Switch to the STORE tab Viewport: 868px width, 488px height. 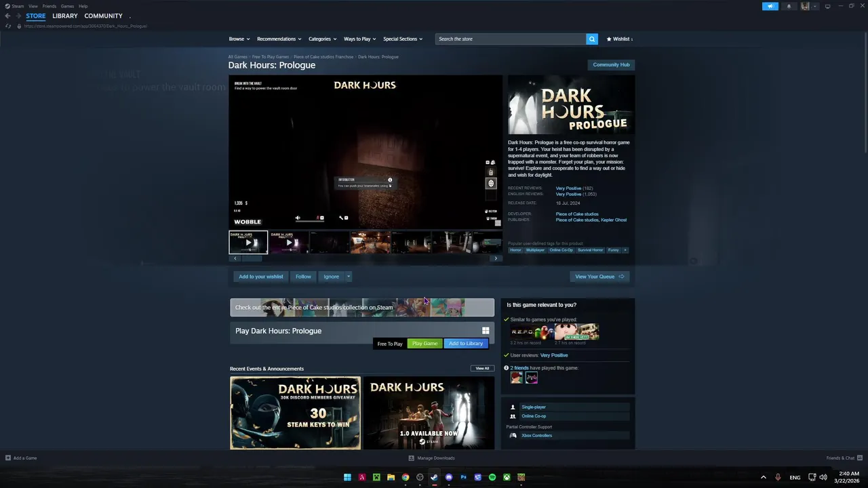36,16
